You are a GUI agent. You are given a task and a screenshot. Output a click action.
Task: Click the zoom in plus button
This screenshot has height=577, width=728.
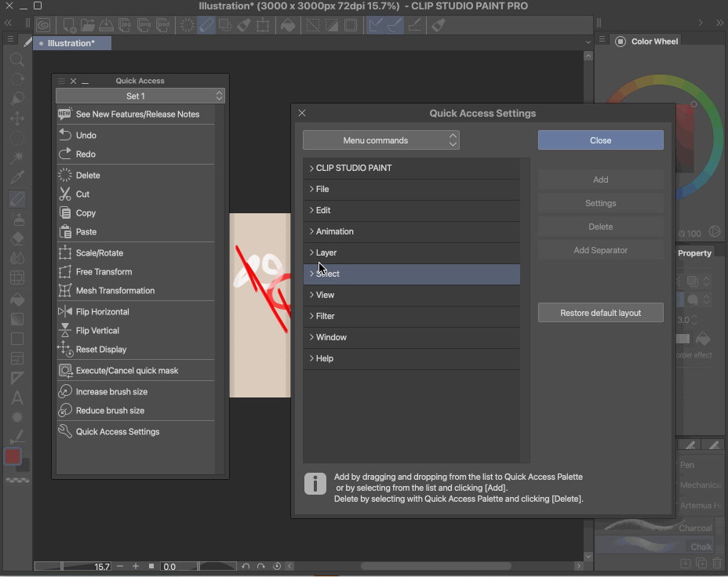pos(136,566)
